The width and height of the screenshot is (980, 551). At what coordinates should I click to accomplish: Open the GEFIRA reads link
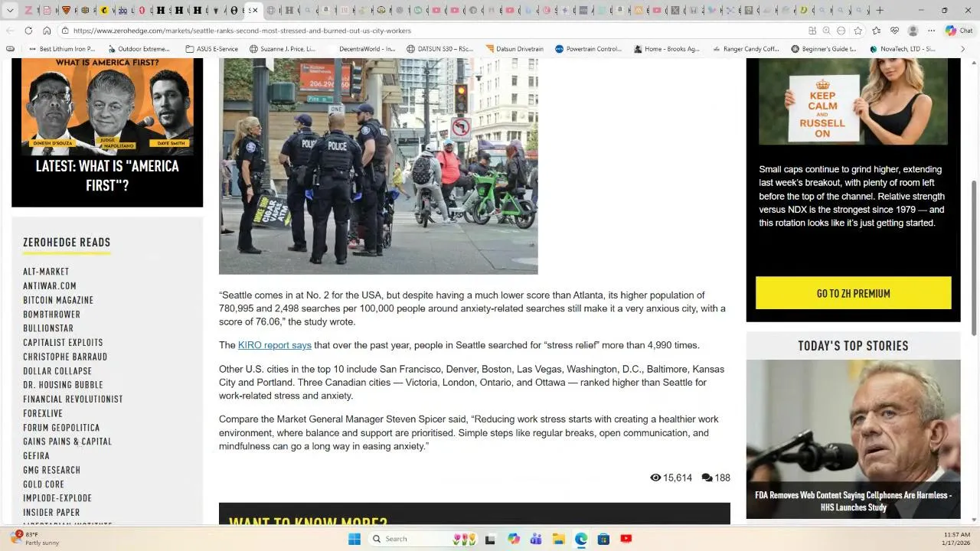[x=36, y=456]
